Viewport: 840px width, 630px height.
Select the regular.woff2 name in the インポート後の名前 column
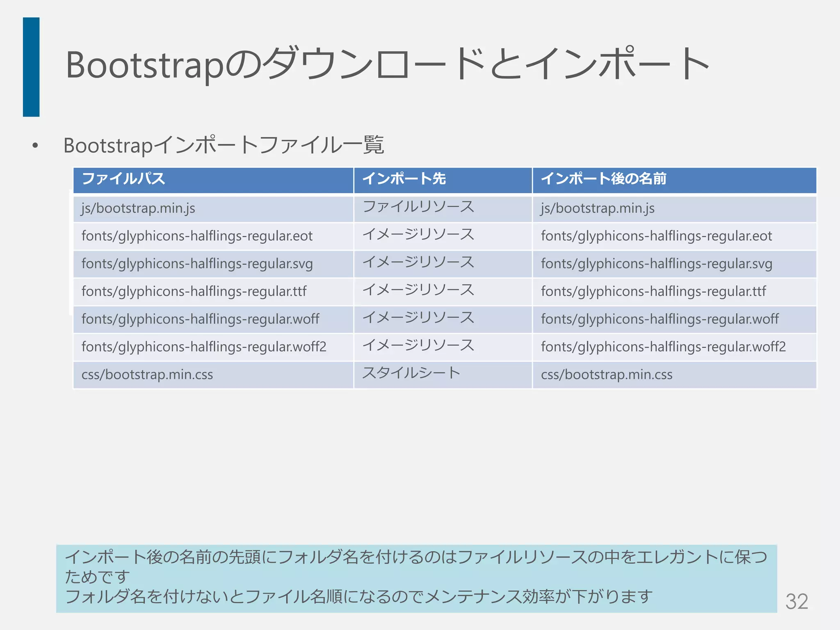coord(663,347)
